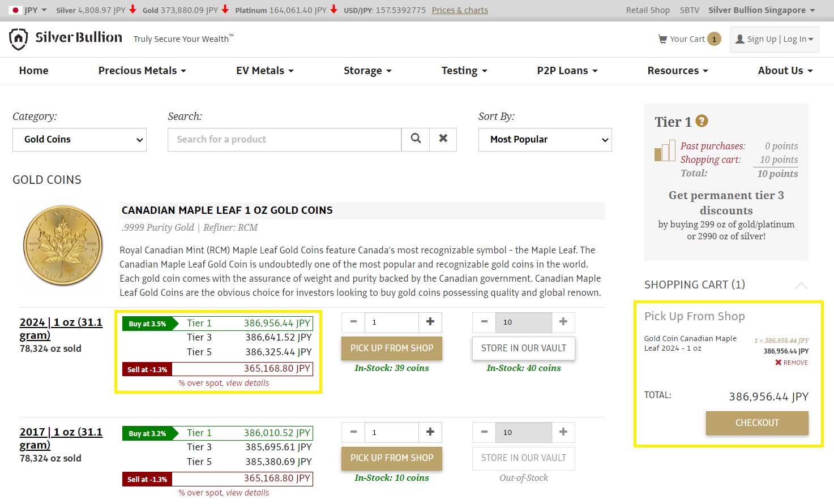
Task: Click Pick Up From Shop for 2017 coin
Action: tap(392, 458)
